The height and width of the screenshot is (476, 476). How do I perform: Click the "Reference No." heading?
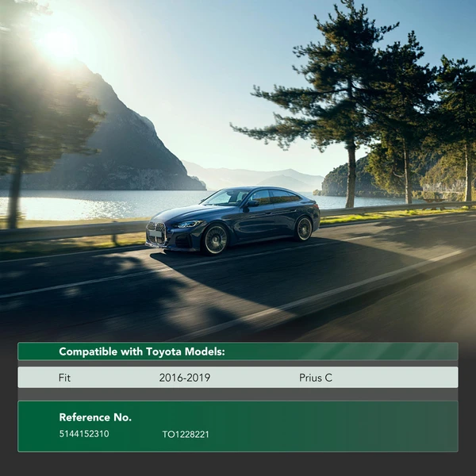point(95,417)
